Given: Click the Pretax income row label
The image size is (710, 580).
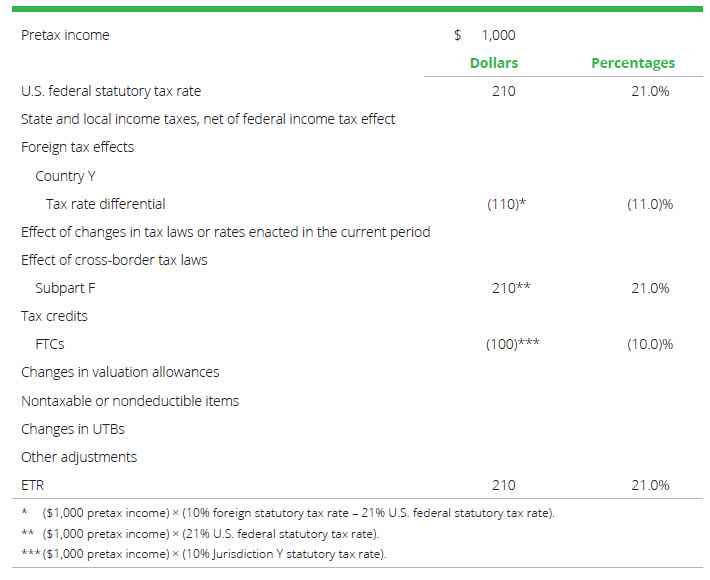Looking at the screenshot, I should tap(65, 35).
